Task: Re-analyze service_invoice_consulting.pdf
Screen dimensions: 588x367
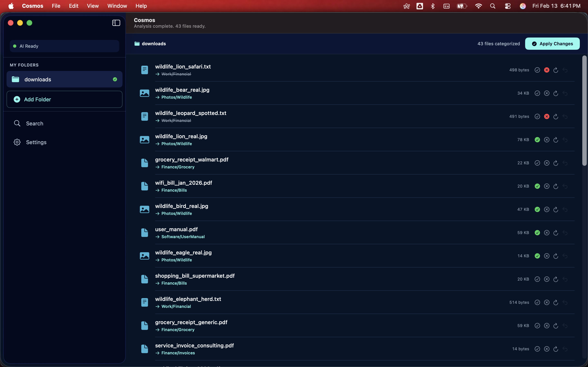Action: point(556,349)
